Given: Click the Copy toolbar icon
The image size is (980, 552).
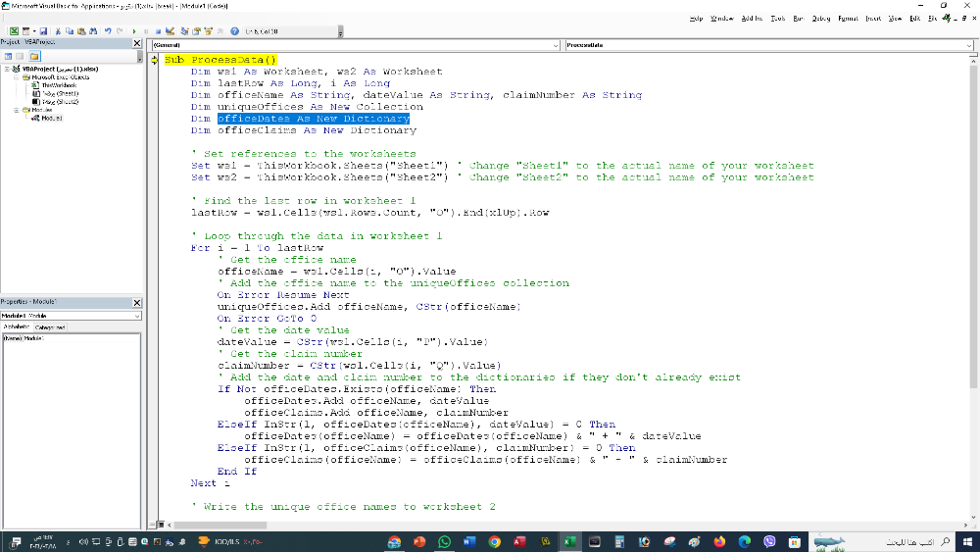Looking at the screenshot, I should (x=70, y=31).
